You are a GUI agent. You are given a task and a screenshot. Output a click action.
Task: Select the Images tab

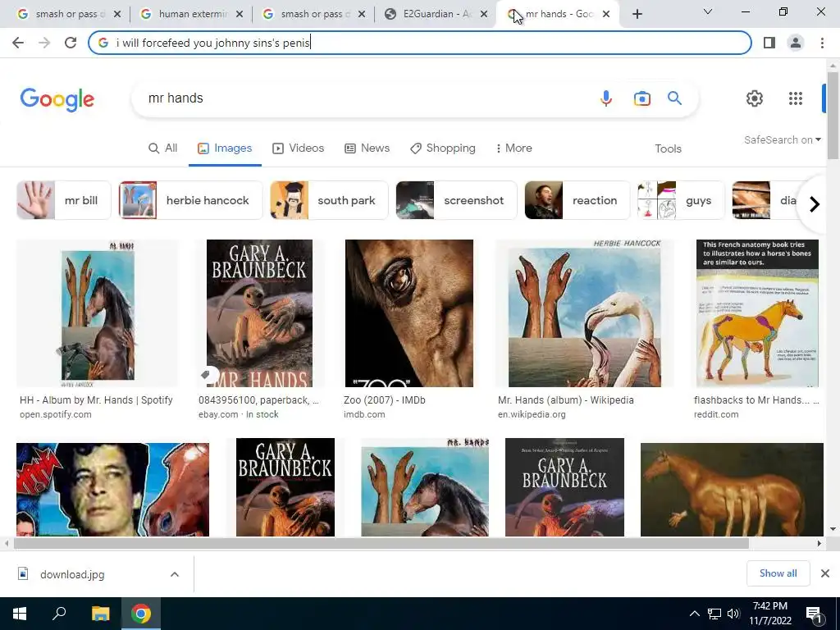[225, 148]
